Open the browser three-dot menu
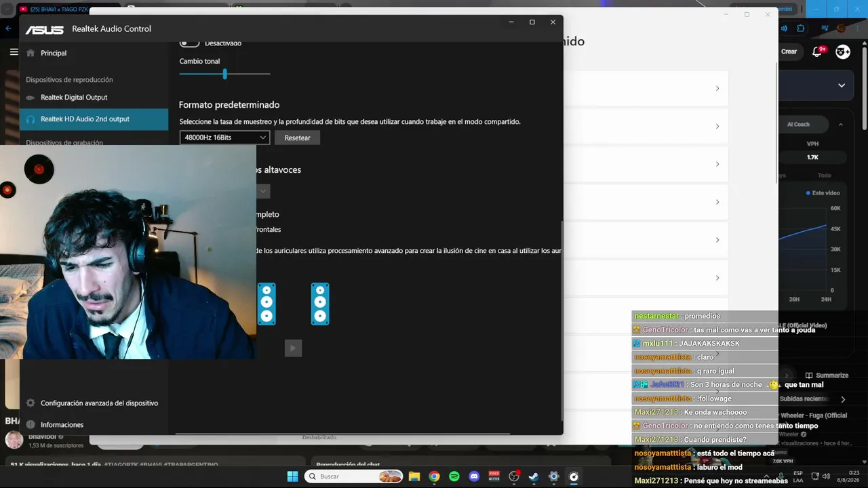 click(857, 28)
